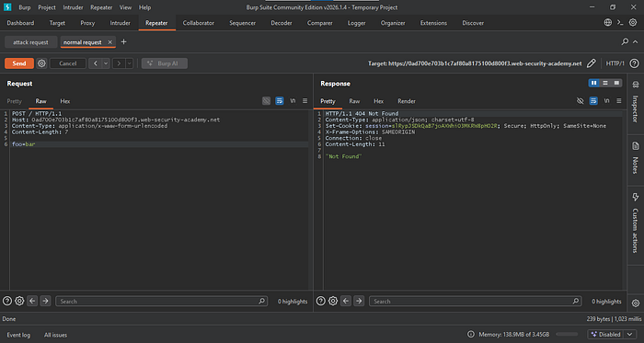Select Response Raw view tab
Viewport: 644px width, 343px height.
(354, 101)
